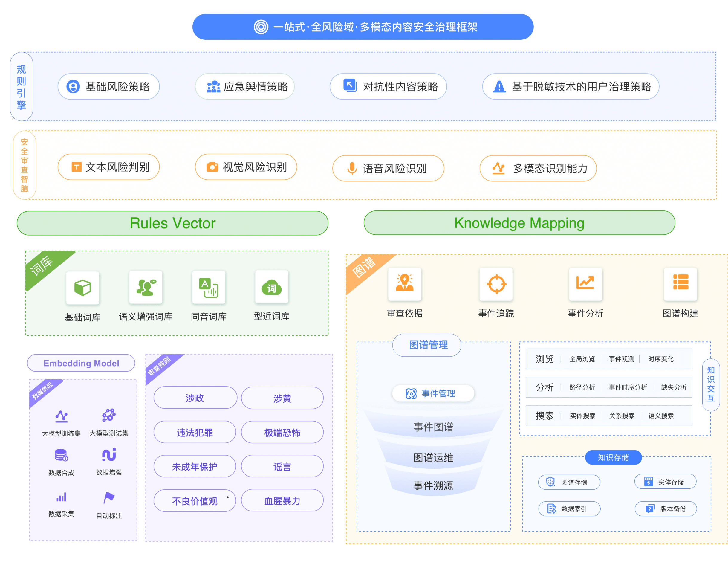The width and height of the screenshot is (728, 565).
Task: Click 语义搜索 in the 搜索 row
Action: click(661, 416)
